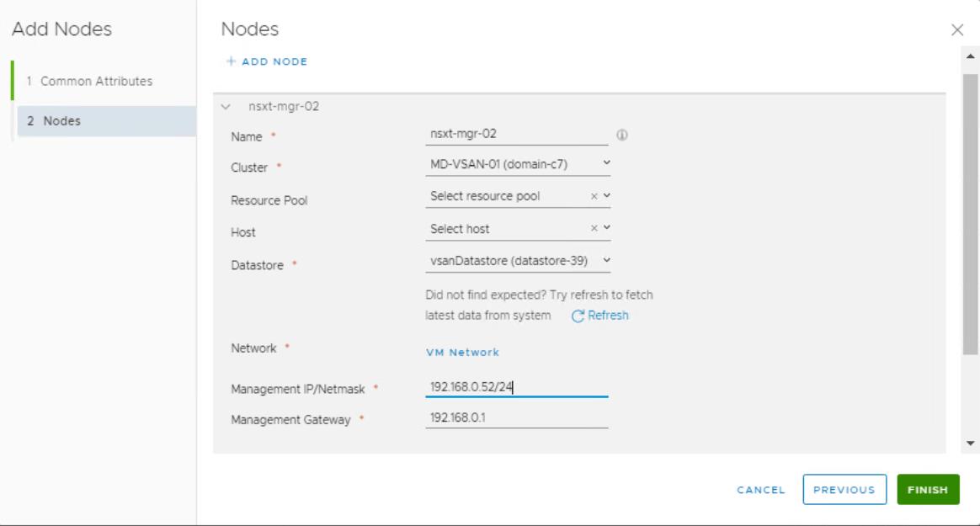
Task: Click the scrollbar up arrow
Action: coord(970,56)
